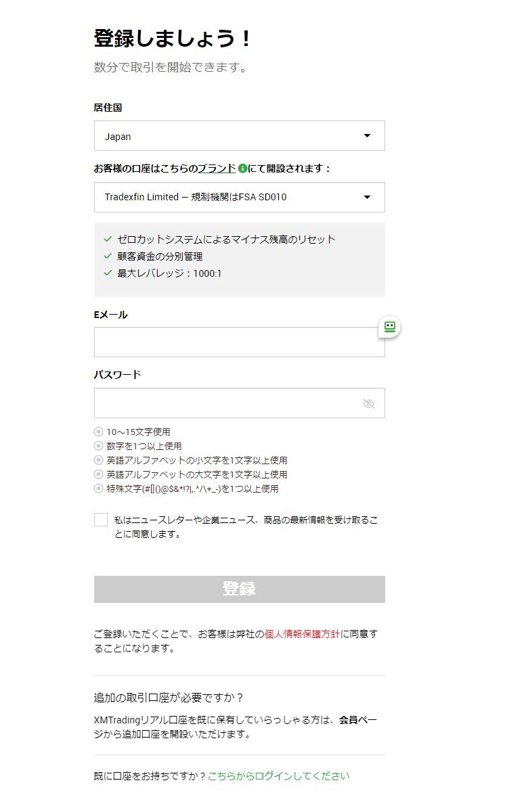Open the 個人情報保護方針 link
Viewport: 528px width, 812px height.
[302, 634]
